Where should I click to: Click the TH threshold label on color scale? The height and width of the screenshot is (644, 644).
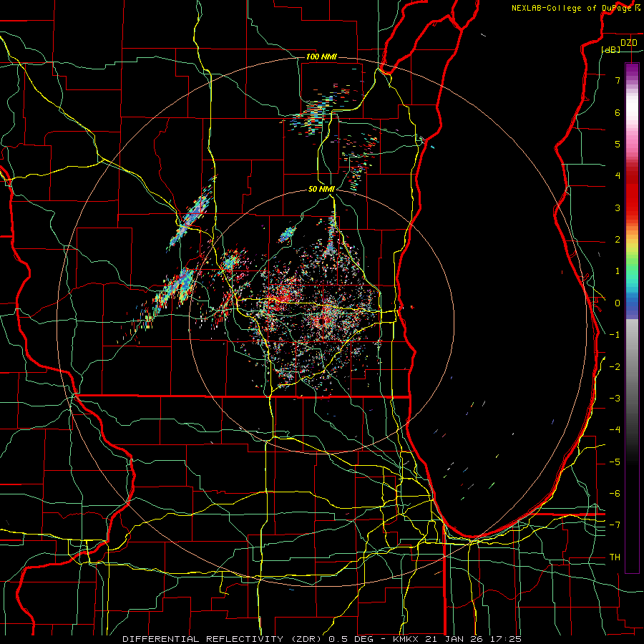tap(615, 557)
